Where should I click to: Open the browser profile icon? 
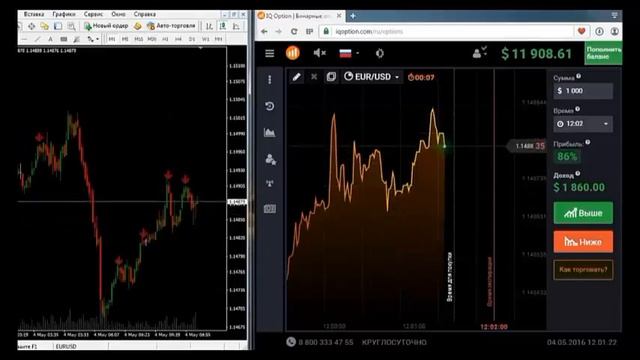click(614, 31)
